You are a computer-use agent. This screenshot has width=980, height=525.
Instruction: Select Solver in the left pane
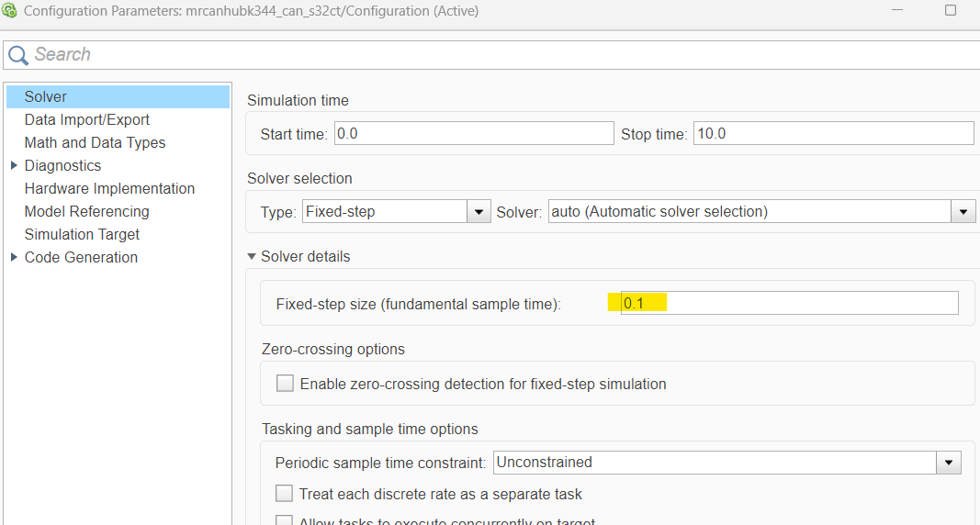coord(46,96)
